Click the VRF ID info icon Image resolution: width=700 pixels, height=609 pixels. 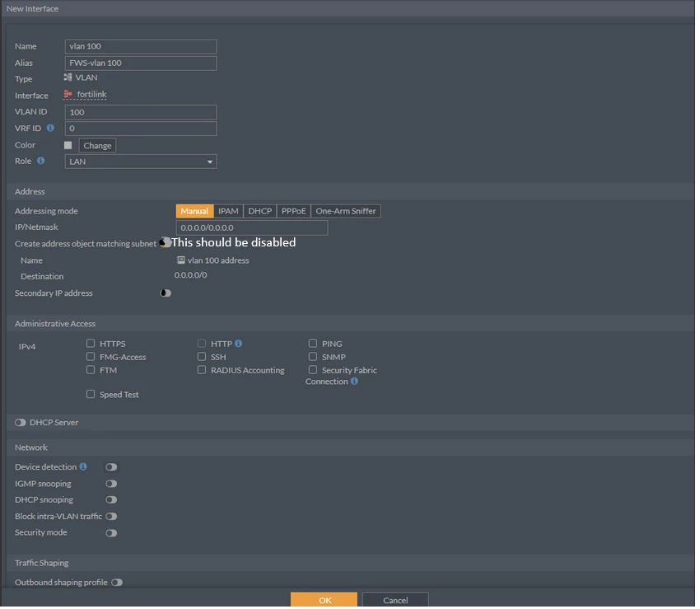coord(50,129)
